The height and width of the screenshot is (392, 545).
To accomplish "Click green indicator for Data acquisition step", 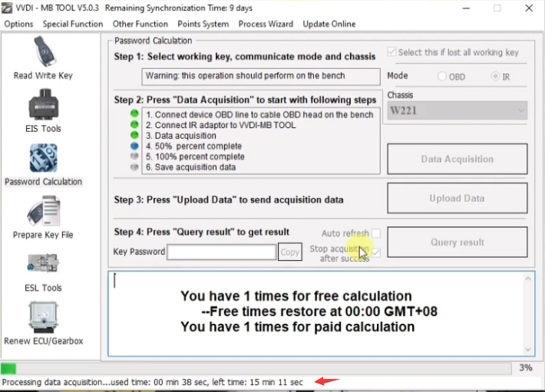I will pos(134,135).
